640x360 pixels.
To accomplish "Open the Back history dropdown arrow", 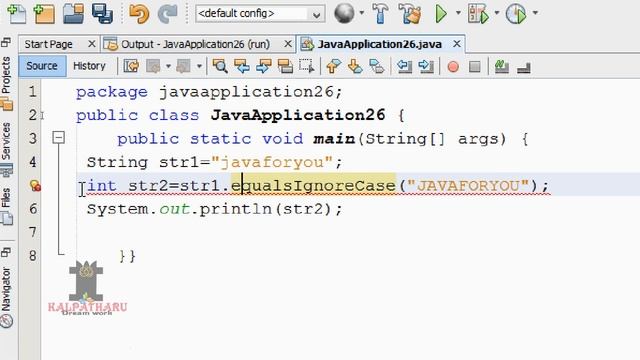I will 168,66.
